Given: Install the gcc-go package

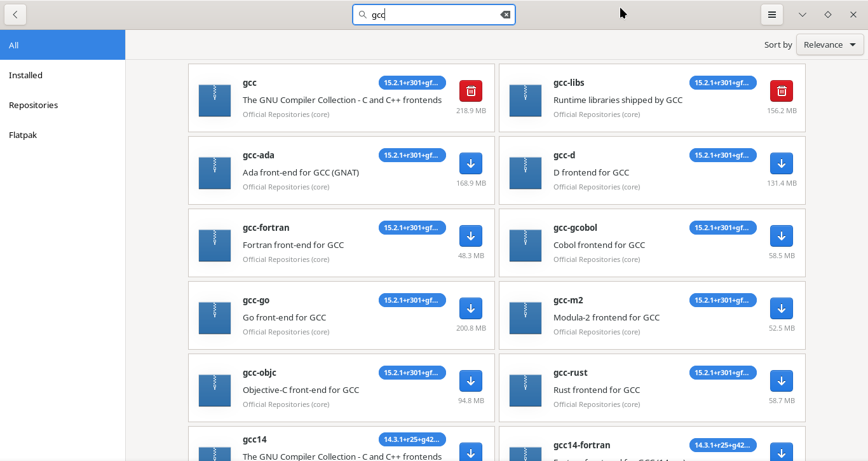Looking at the screenshot, I should tap(471, 308).
